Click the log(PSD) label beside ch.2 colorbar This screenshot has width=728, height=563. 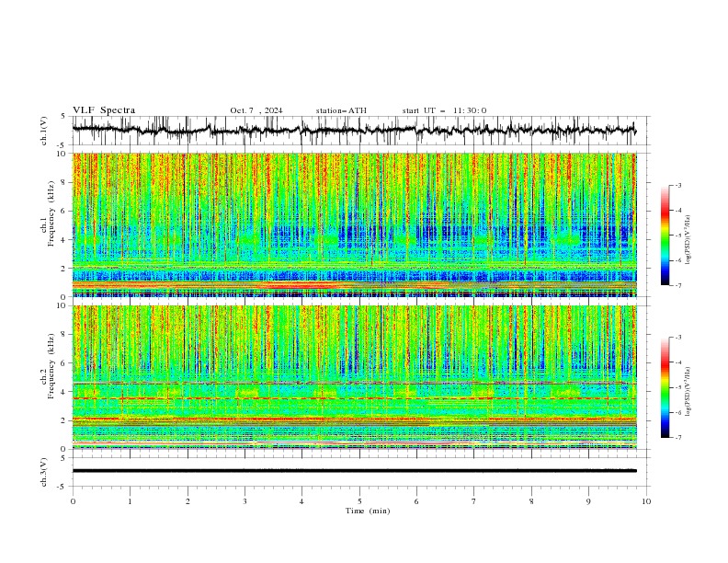point(688,391)
